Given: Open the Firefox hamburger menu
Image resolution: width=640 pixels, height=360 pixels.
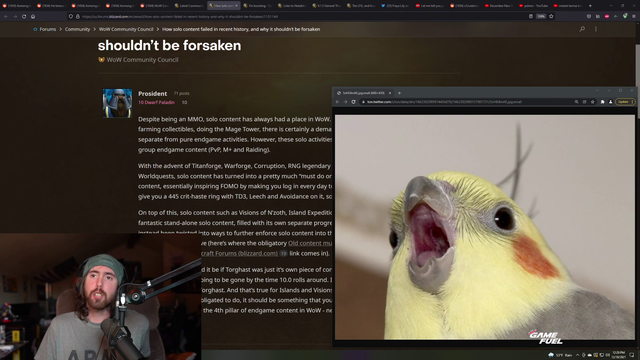Looking at the screenshot, I should click(633, 16).
